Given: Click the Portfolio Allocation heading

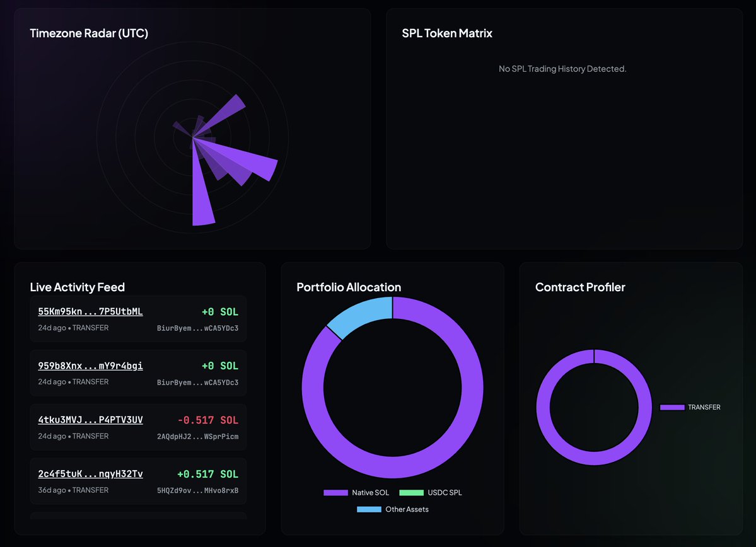Looking at the screenshot, I should point(349,287).
